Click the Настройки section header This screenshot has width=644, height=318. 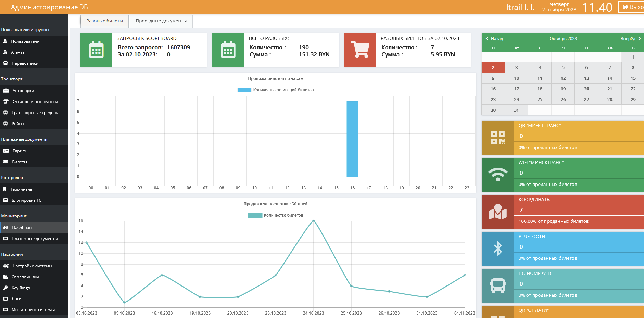(12, 254)
